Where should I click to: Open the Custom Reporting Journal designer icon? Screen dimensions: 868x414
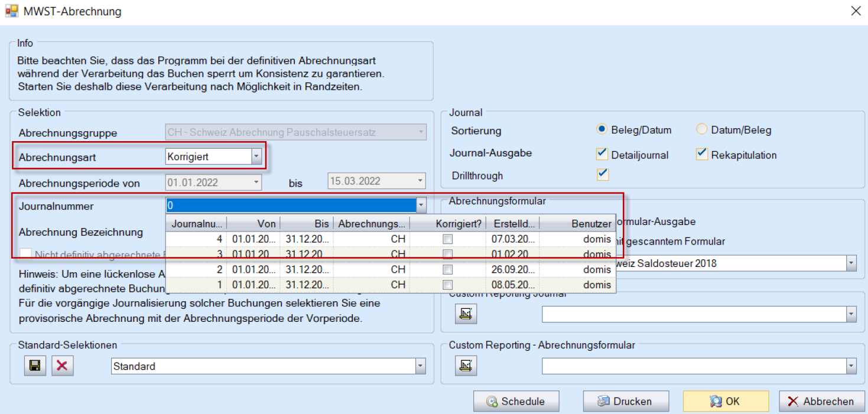466,314
